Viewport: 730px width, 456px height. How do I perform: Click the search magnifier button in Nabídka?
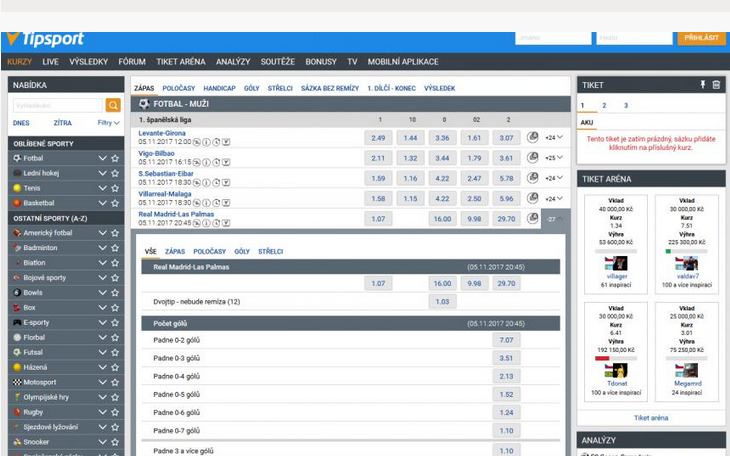pyautogui.click(x=113, y=105)
